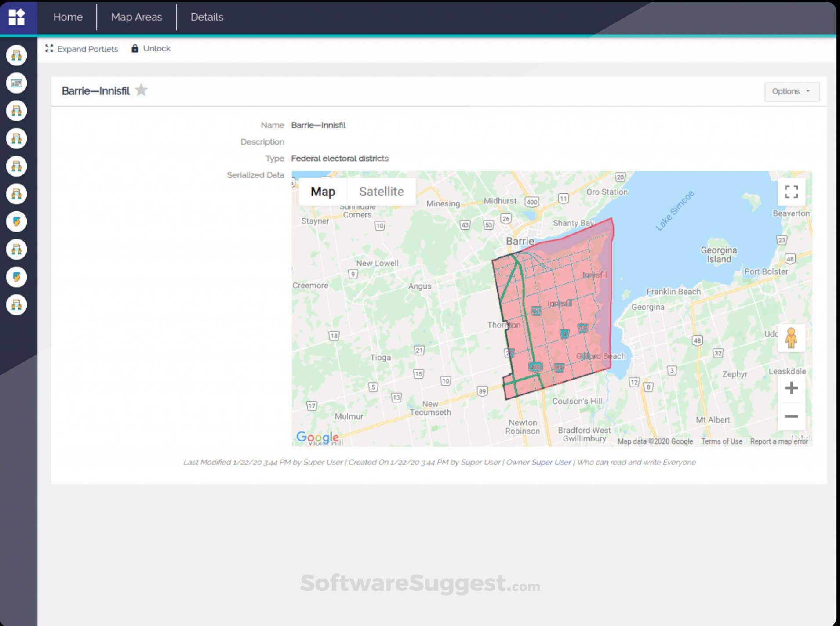The width and height of the screenshot is (840, 626).
Task: Zoom out on the map
Action: 791,416
